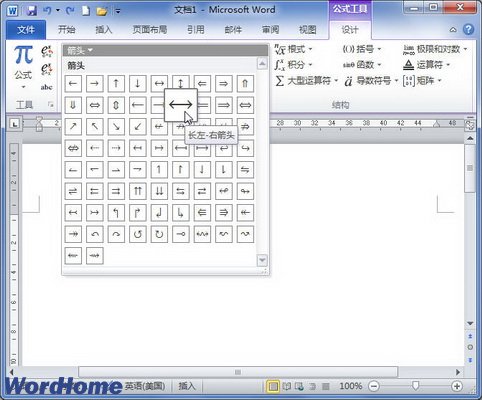Insert the left-right wave arrow symbol
This screenshot has height=400, width=482.
202,234
